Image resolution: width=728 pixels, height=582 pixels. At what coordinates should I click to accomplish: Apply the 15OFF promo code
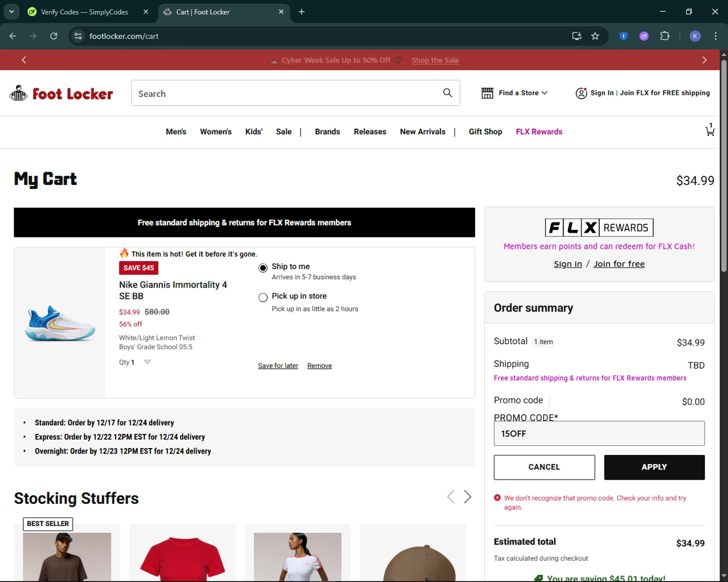point(654,467)
